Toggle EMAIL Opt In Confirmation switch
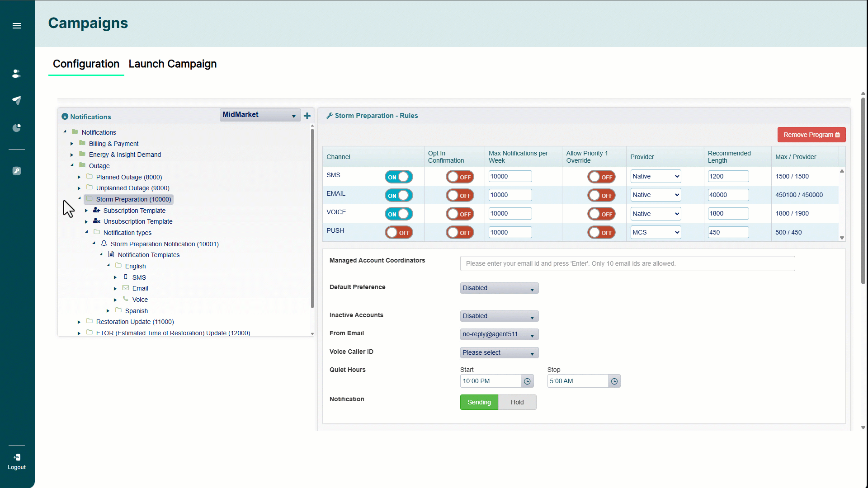This screenshot has height=488, width=868. click(460, 196)
